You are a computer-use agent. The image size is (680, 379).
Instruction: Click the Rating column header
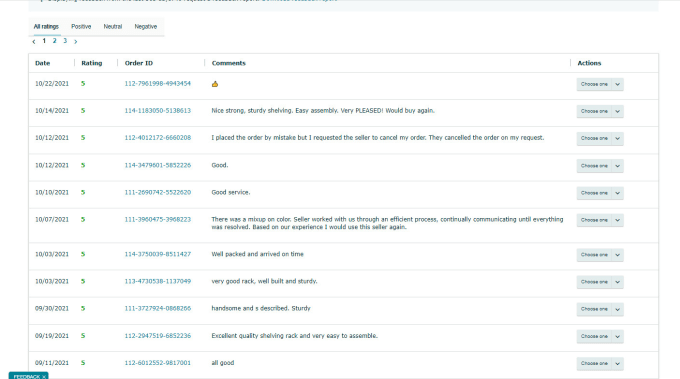pos(92,63)
